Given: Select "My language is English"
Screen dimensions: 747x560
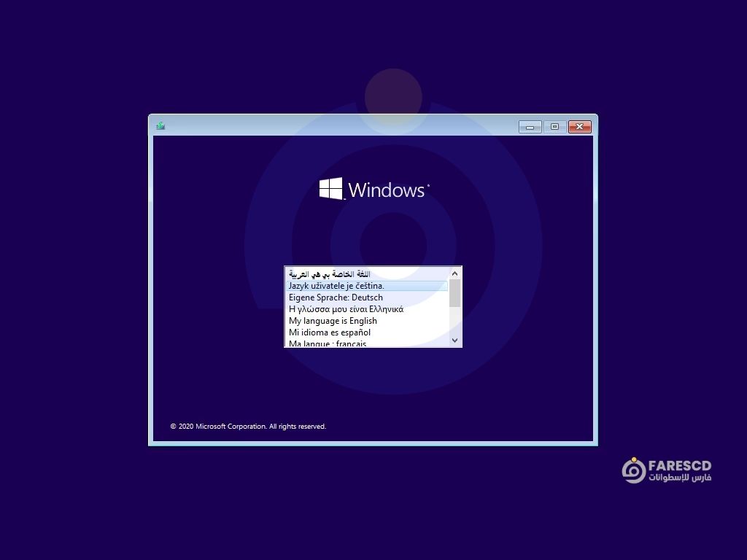Looking at the screenshot, I should tap(367, 321).
